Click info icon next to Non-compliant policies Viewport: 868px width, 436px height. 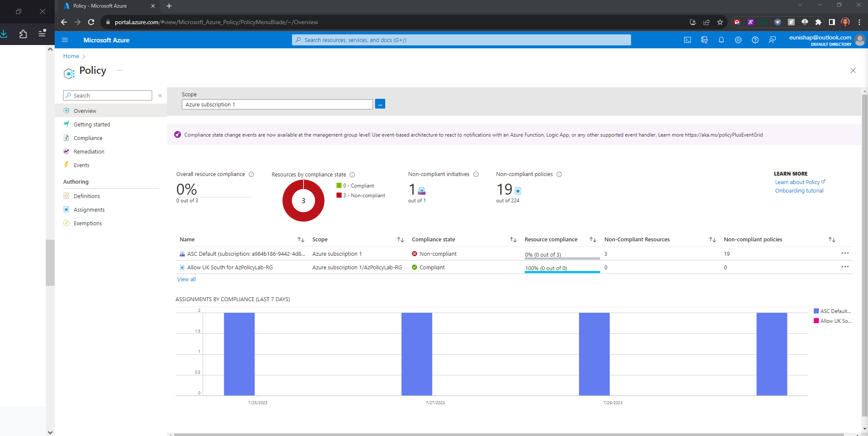pyautogui.click(x=559, y=174)
